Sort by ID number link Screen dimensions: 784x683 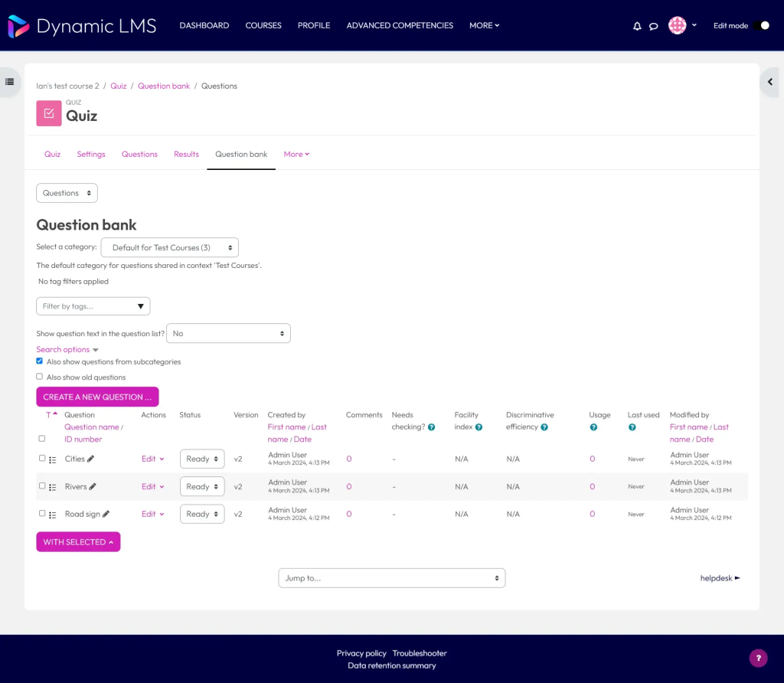83,439
